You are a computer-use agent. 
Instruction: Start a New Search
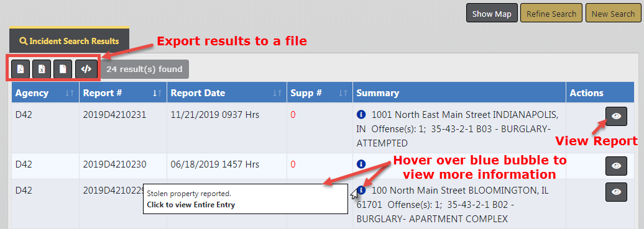[613, 14]
